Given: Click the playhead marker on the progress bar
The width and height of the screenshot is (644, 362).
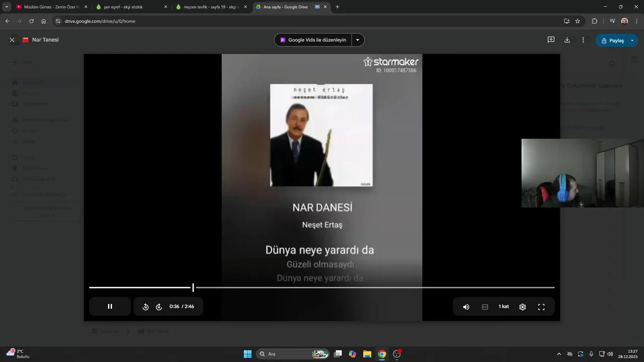Looking at the screenshot, I should point(193,288).
